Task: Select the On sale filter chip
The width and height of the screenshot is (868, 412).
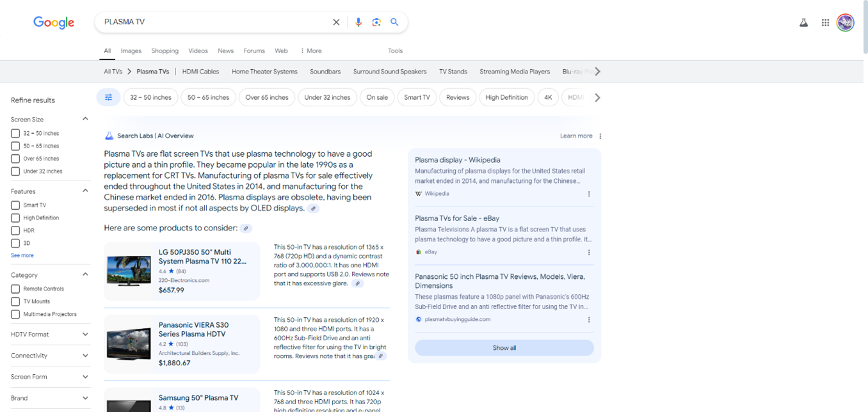Action: (377, 97)
